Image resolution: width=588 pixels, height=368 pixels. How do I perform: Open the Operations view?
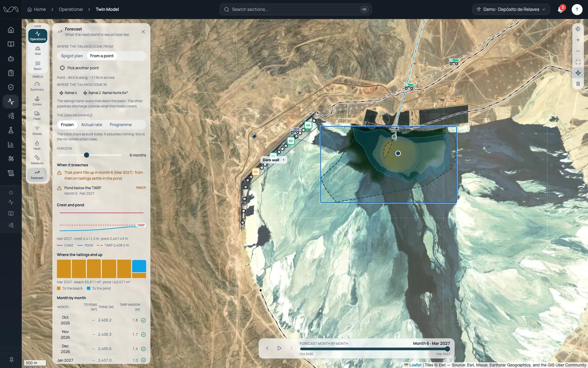click(x=38, y=36)
